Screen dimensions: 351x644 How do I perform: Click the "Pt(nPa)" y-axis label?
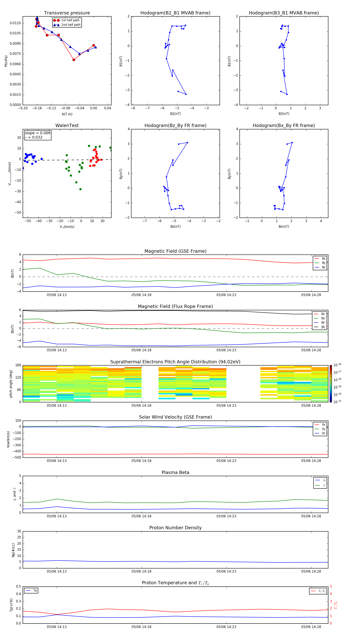pyautogui.click(x=6, y=61)
